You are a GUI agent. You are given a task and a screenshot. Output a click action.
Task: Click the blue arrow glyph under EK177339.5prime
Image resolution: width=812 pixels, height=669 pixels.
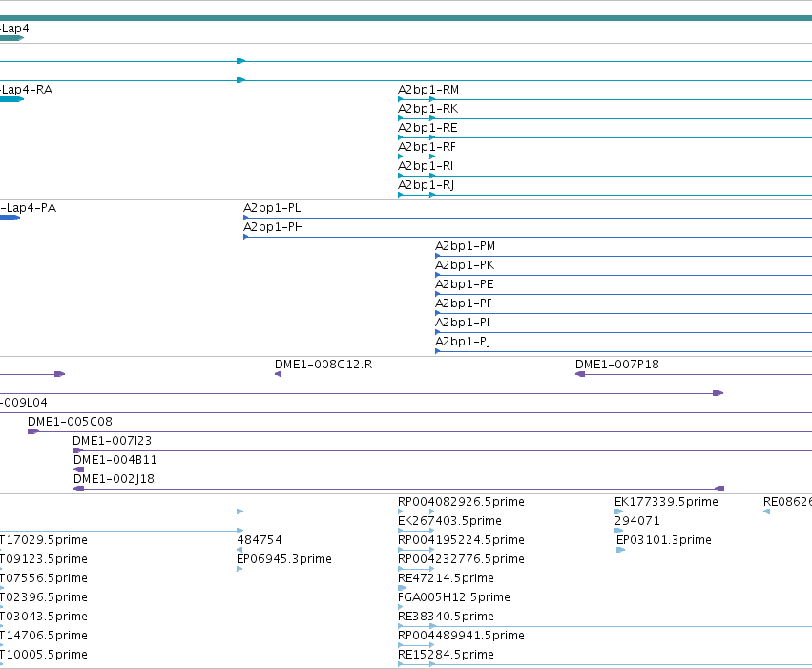click(618, 512)
